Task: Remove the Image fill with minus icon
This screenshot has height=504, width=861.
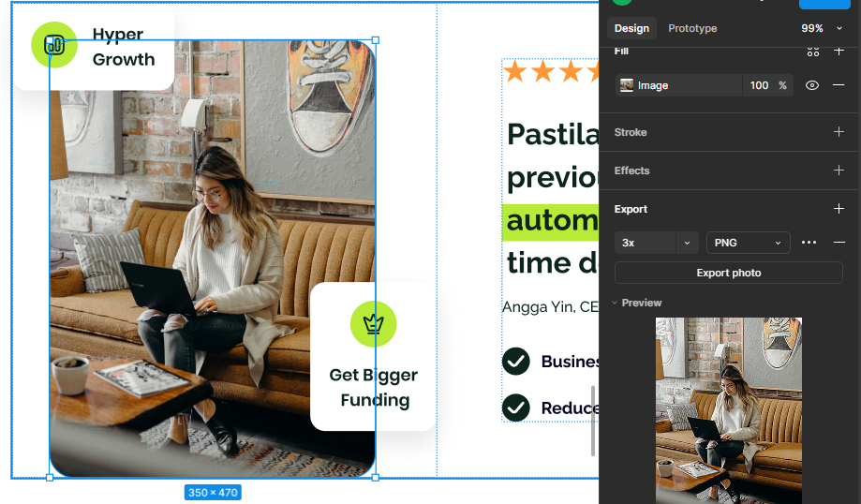Action: click(x=839, y=85)
